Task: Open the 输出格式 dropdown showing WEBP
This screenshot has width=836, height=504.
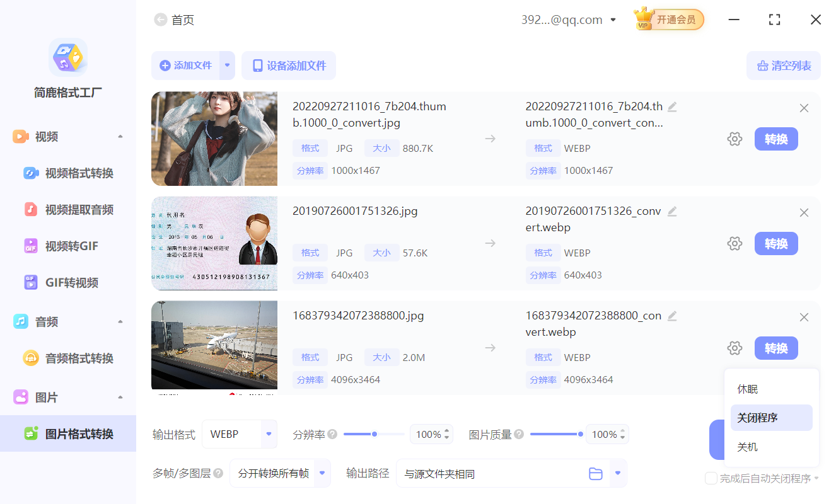Action: (x=240, y=434)
